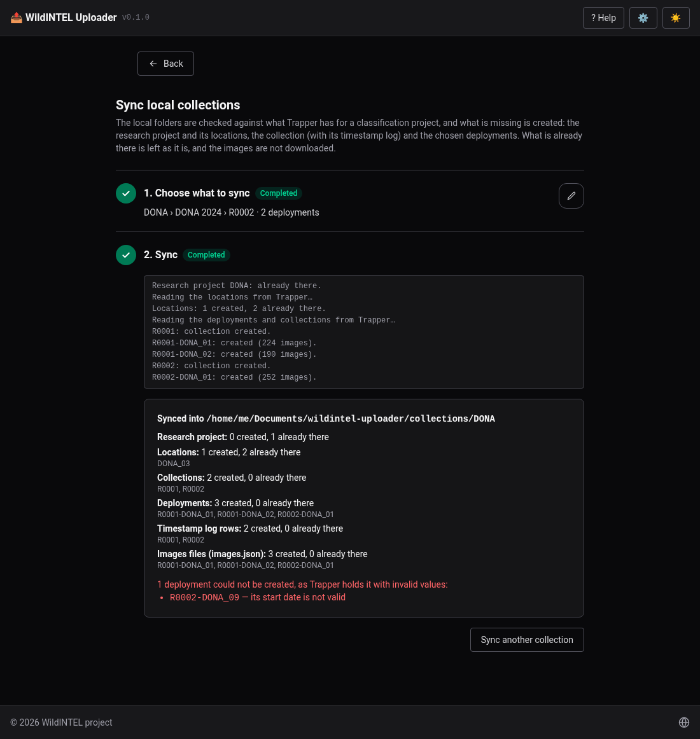Click the green checkmark beside Choose what to sync
700x739 pixels.
126,193
